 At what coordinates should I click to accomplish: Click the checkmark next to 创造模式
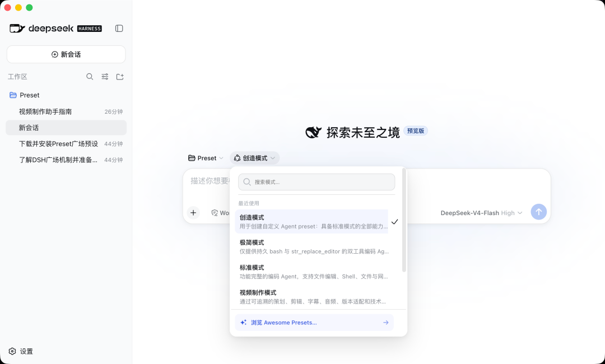point(394,222)
